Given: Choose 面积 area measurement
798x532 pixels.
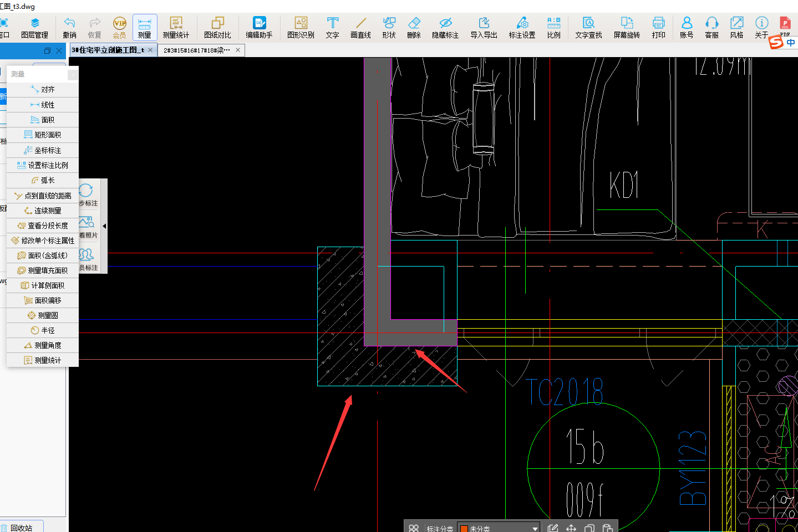Looking at the screenshot, I should click(43, 120).
